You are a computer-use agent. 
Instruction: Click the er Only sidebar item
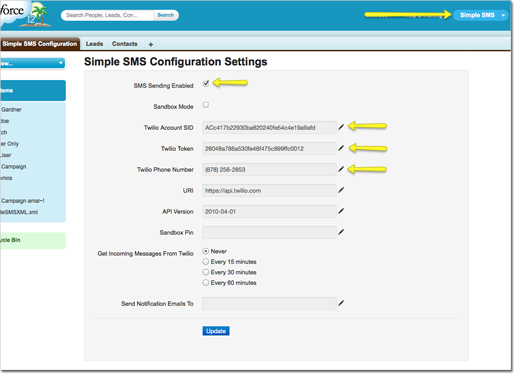click(x=10, y=144)
